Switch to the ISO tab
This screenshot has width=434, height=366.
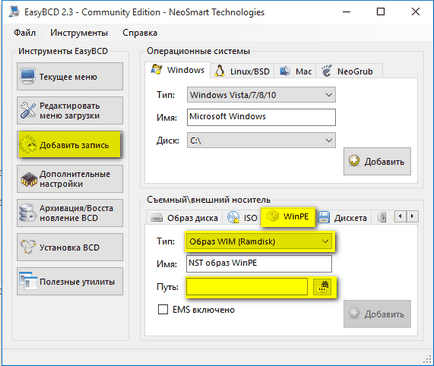click(242, 218)
